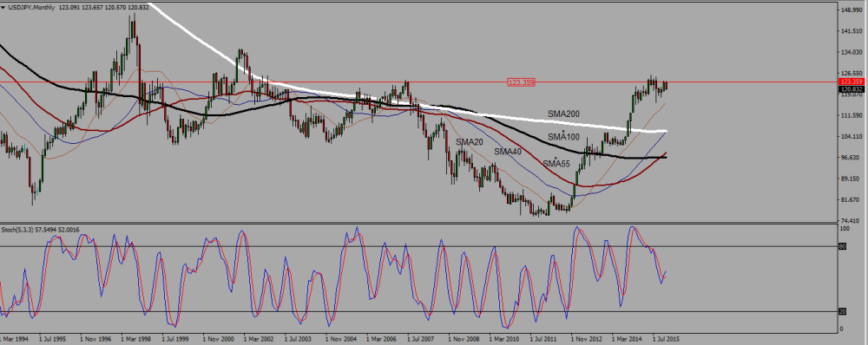Select the SMA40 text label

pyautogui.click(x=508, y=152)
